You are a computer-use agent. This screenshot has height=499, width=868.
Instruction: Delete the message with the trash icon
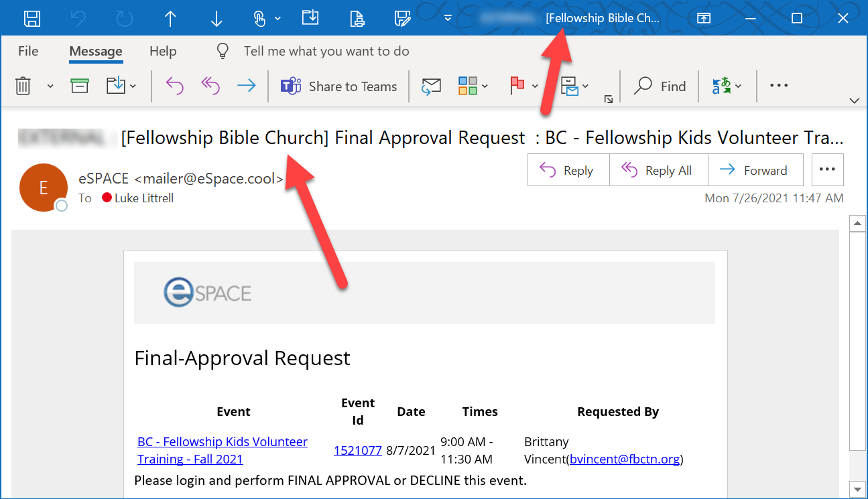coord(23,86)
